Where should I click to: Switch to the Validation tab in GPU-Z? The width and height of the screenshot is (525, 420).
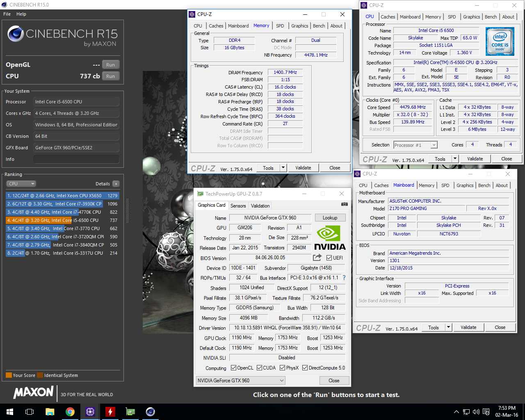[260, 206]
